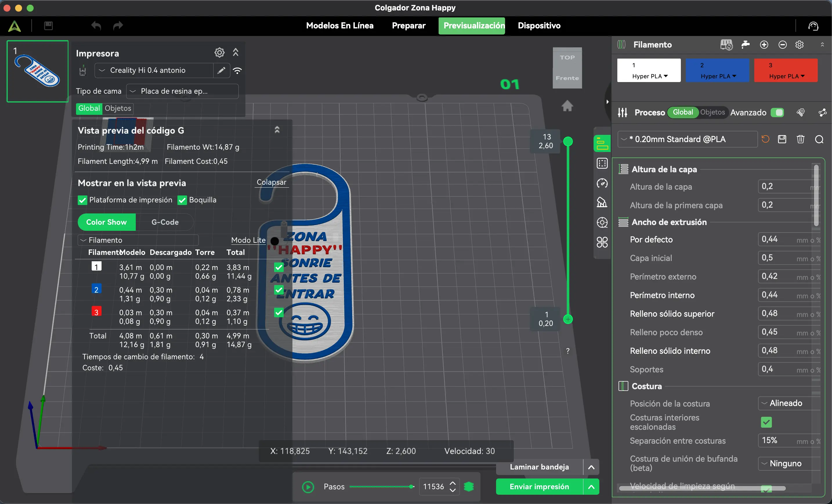Uncheck Plataforma de impresión checkbox
Viewport: 832px width, 504px height.
(x=82, y=200)
